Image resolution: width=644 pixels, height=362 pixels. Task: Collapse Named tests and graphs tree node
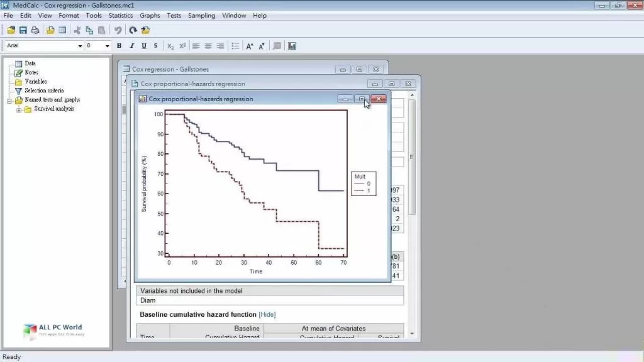(9, 100)
